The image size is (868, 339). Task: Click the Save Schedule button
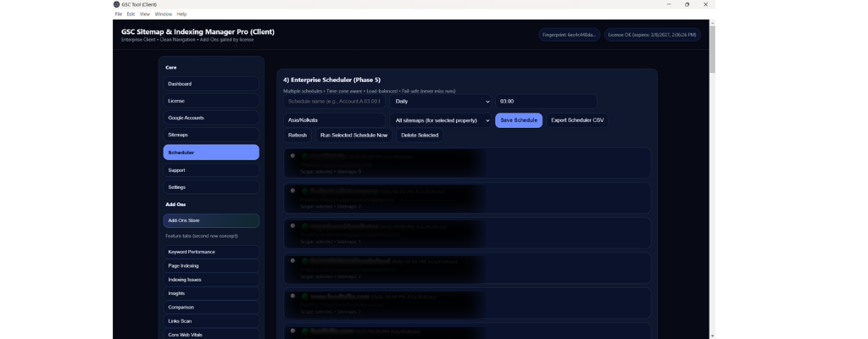click(519, 120)
